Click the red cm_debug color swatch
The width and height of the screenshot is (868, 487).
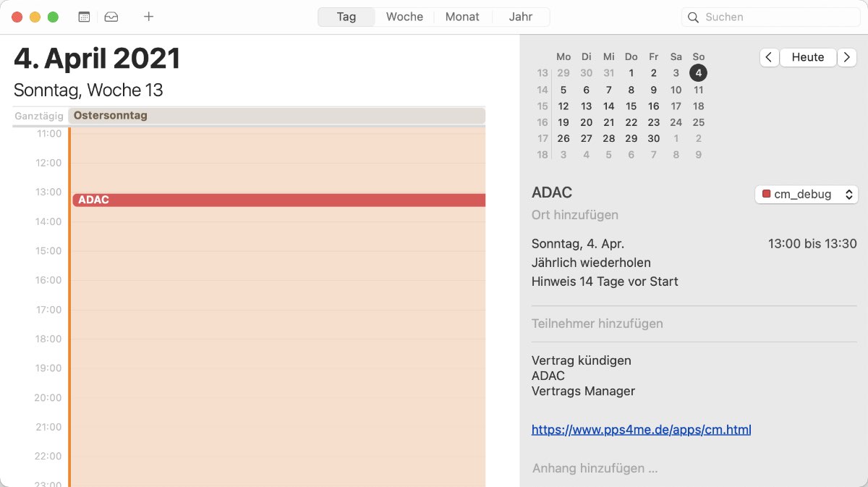point(767,194)
